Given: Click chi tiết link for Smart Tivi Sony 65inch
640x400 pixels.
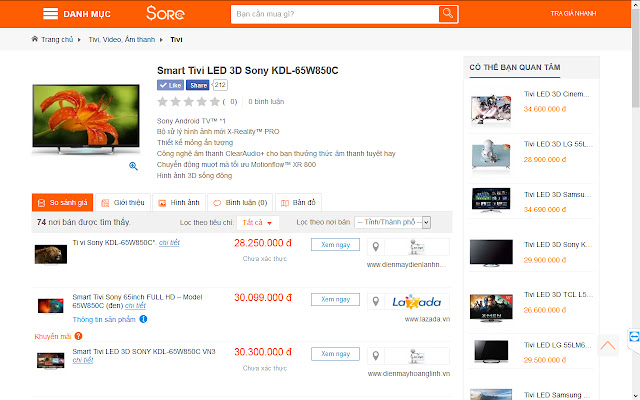Looking at the screenshot, I should (135, 305).
